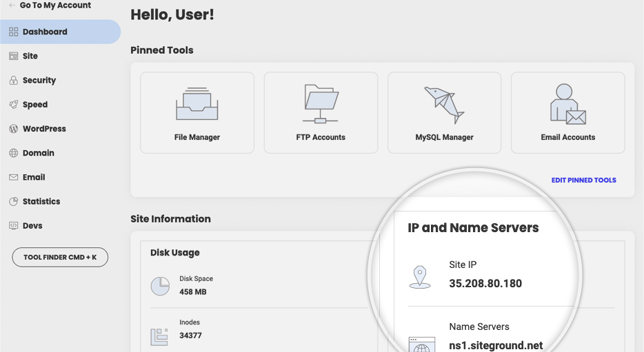Open the Tool Finder CMD + K button

[x=60, y=257]
